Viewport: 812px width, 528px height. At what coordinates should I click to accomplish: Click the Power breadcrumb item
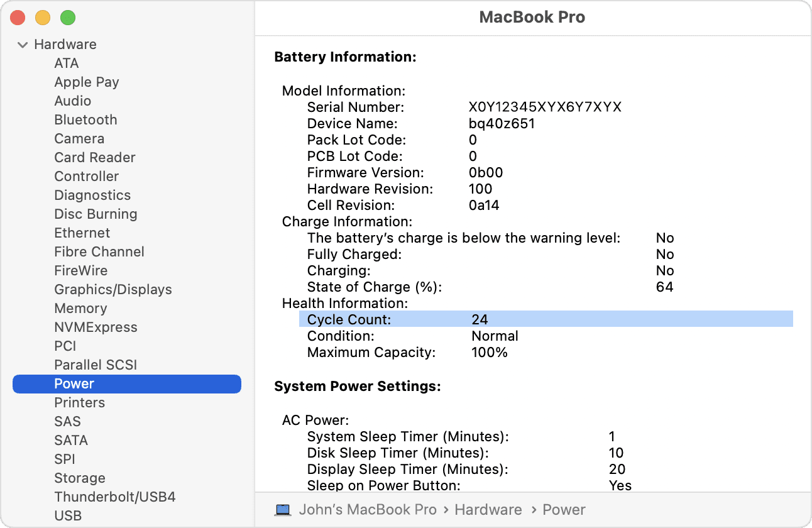(564, 509)
